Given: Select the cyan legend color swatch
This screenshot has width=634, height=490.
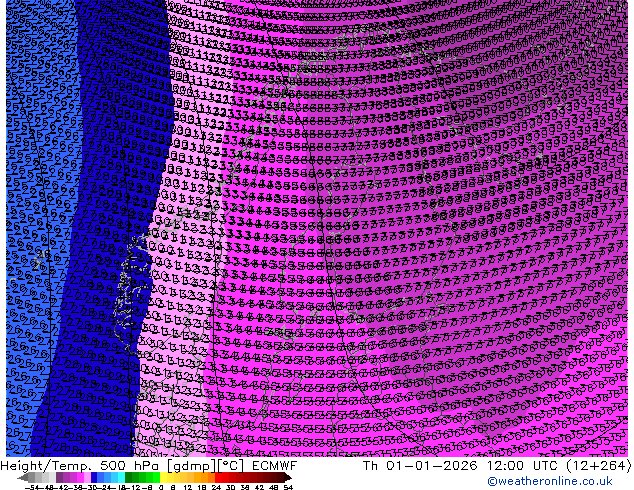Looking at the screenshot, I should pos(122,477).
